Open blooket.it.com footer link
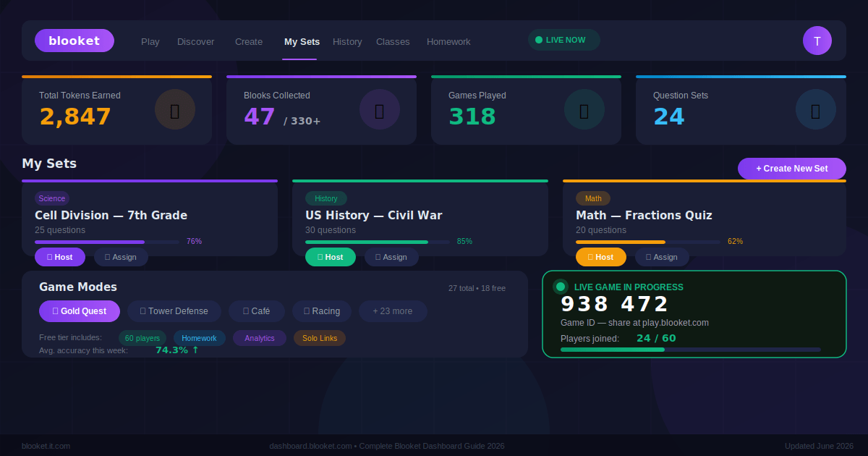Viewport: 868px width, 456px height. [46, 446]
